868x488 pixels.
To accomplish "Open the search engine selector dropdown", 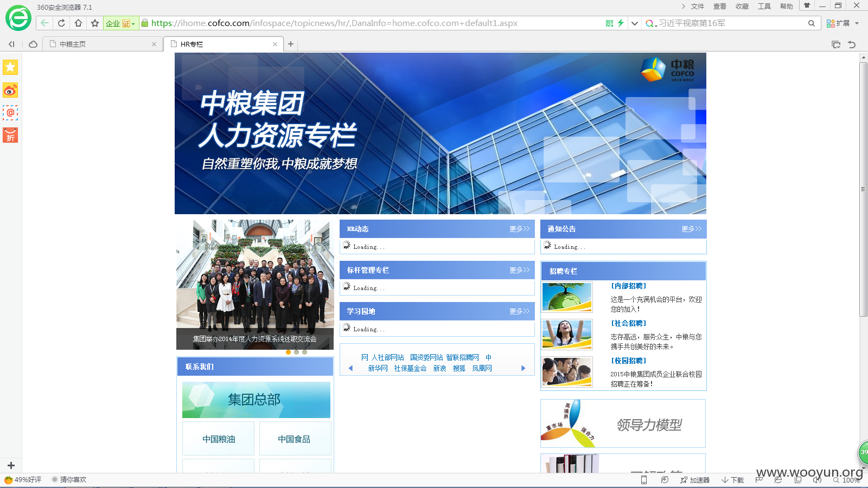I will coord(651,23).
